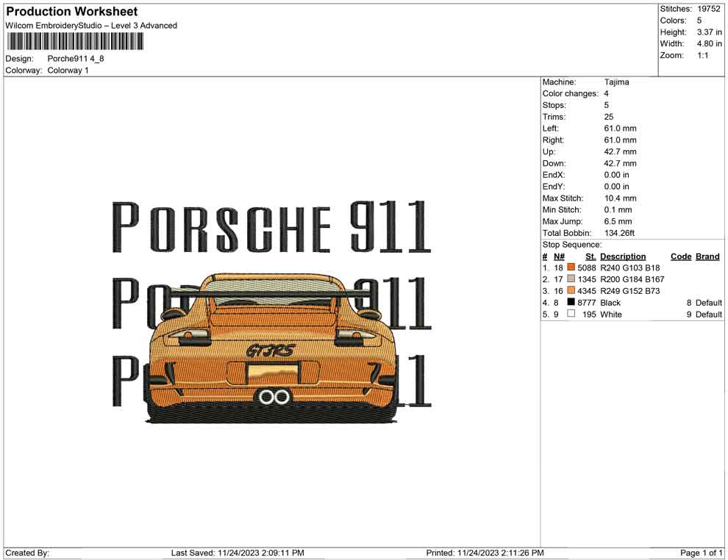Click the Description column header

point(623,256)
